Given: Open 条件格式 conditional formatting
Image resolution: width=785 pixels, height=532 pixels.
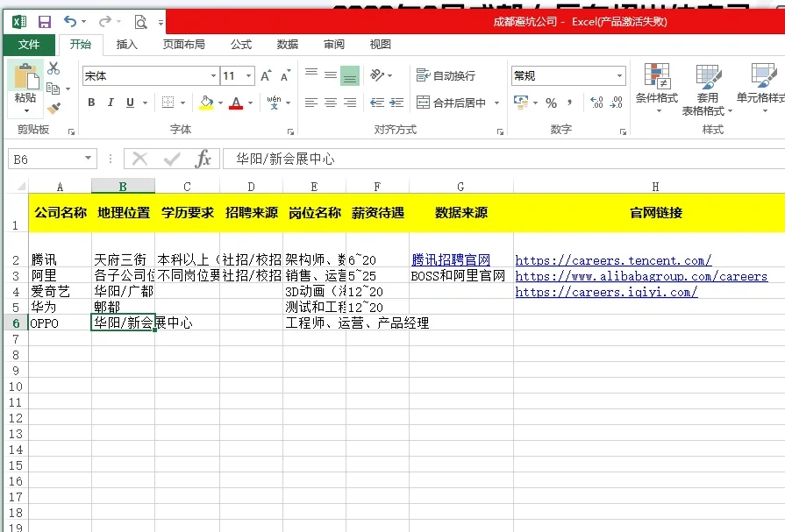Looking at the screenshot, I should pyautogui.click(x=657, y=89).
